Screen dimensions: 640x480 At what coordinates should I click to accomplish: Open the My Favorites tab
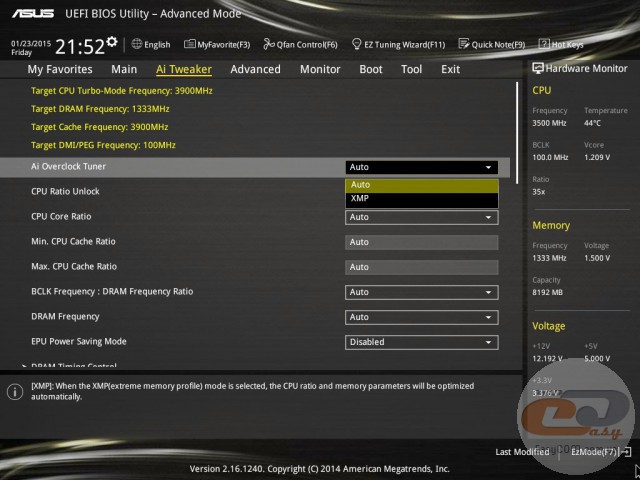coord(60,69)
